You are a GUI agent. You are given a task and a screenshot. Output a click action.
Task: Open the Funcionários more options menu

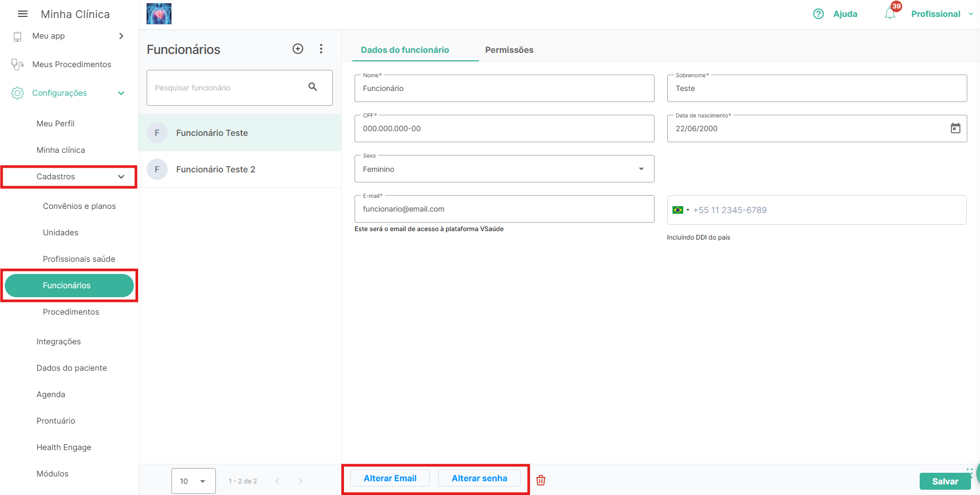(321, 49)
